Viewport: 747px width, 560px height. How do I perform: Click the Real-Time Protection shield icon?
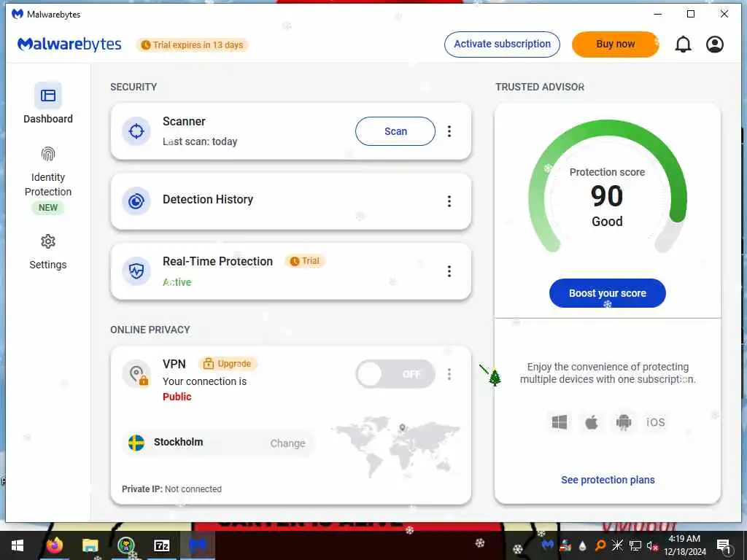click(136, 271)
